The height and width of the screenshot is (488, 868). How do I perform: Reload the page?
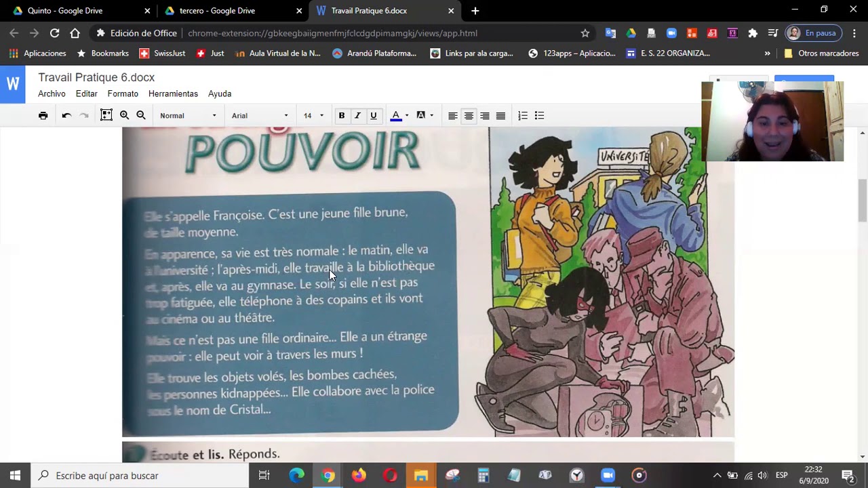(x=54, y=33)
